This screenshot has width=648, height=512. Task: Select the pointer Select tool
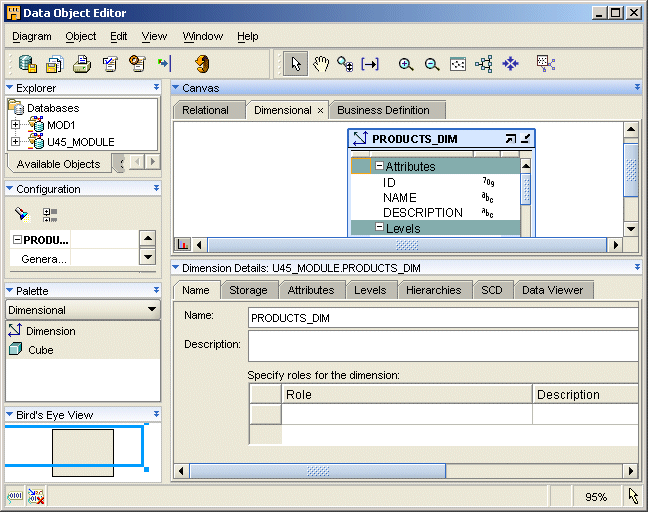pos(295,64)
